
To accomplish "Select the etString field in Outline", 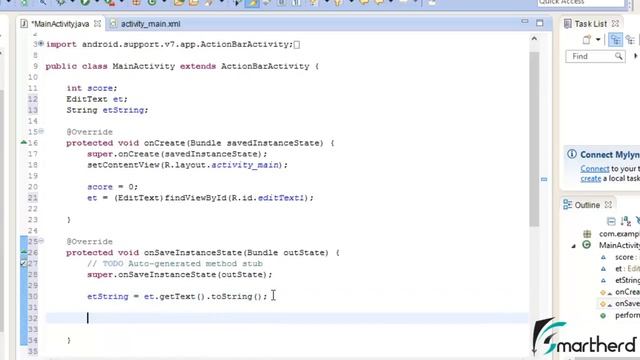I will coord(627,280).
